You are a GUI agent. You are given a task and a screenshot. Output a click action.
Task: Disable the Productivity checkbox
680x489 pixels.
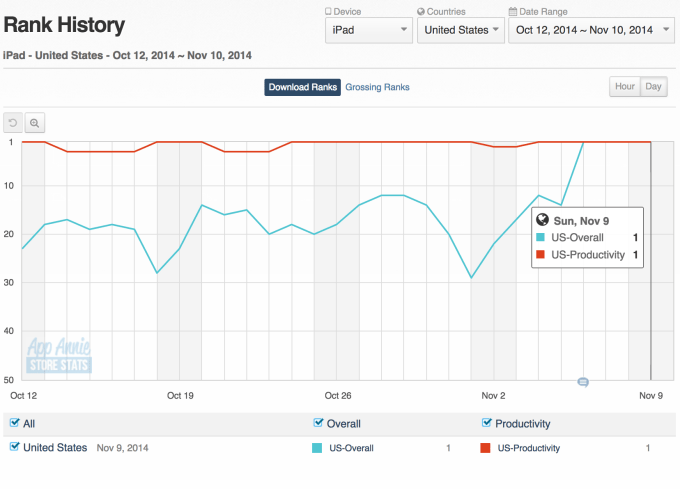(x=487, y=423)
